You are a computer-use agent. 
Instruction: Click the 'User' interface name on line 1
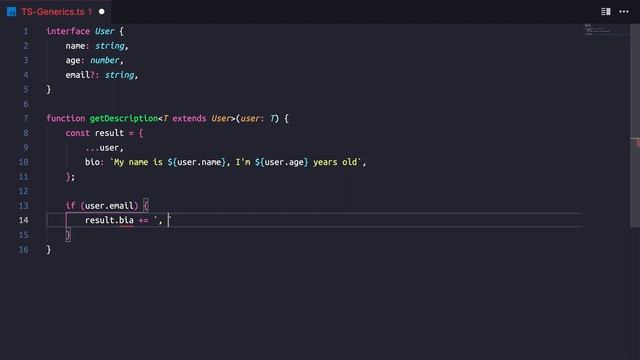click(104, 31)
